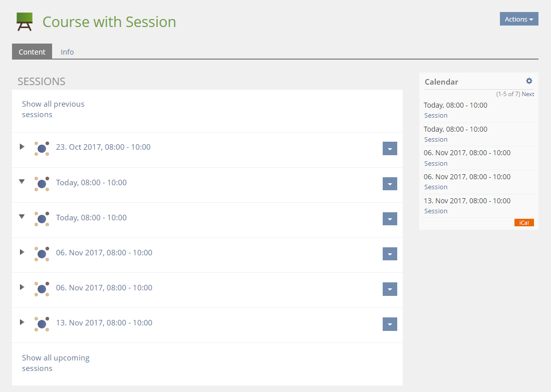Select the Content tab

coord(32,52)
